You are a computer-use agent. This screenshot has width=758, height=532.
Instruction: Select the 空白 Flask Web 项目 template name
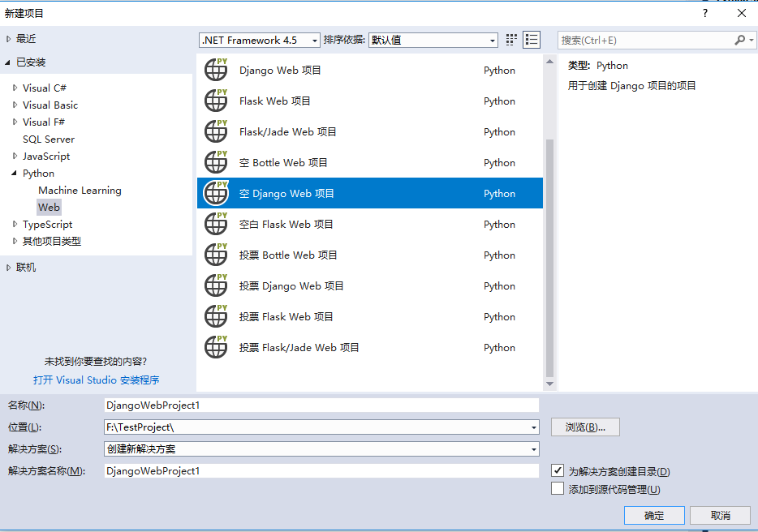[286, 224]
